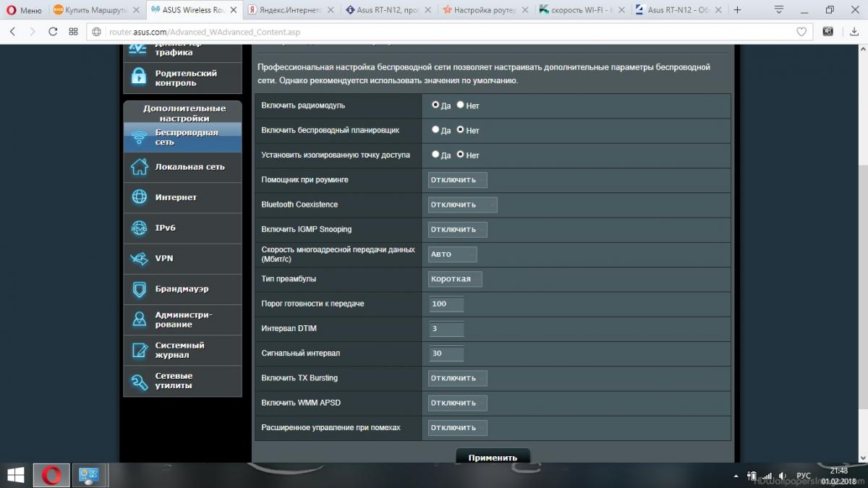Viewport: 868px width, 488px height.
Task: Select Нет for беспроводный планировщик
Action: pos(460,130)
